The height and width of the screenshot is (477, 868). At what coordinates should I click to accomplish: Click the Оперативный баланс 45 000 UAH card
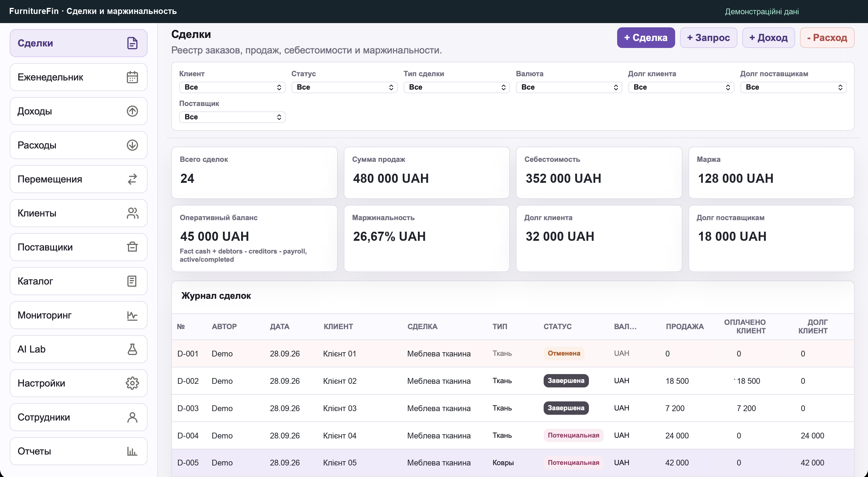(255, 239)
